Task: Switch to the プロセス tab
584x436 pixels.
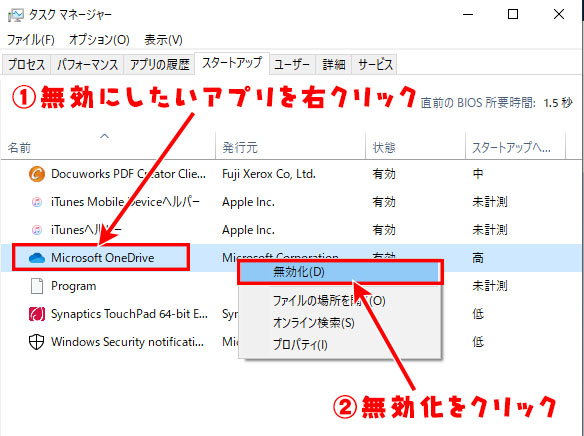Action: (26, 64)
